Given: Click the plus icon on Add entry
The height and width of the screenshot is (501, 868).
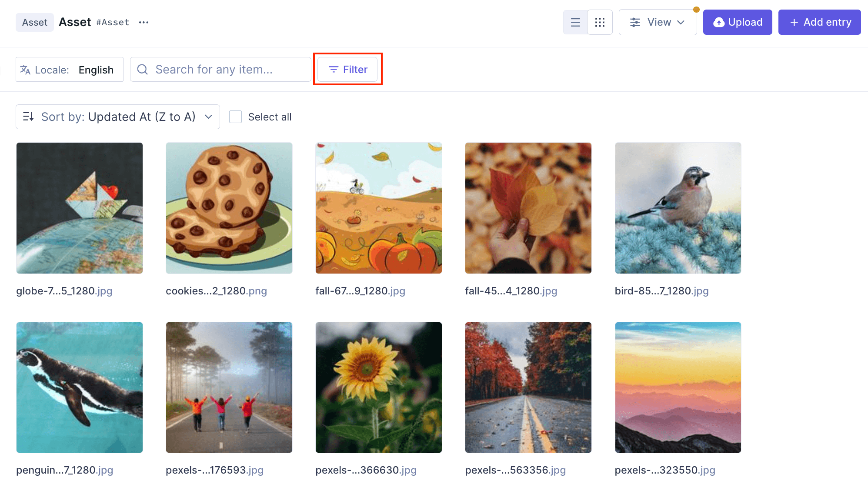Looking at the screenshot, I should [795, 22].
